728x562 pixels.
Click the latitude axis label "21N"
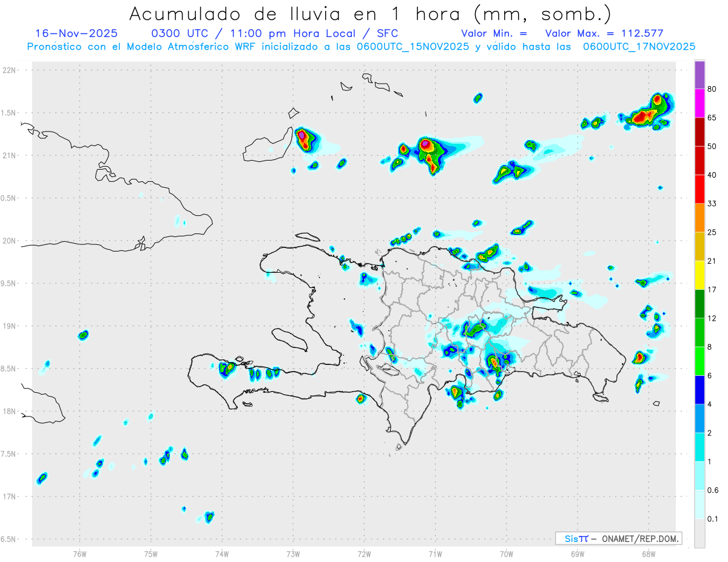pyautogui.click(x=9, y=155)
